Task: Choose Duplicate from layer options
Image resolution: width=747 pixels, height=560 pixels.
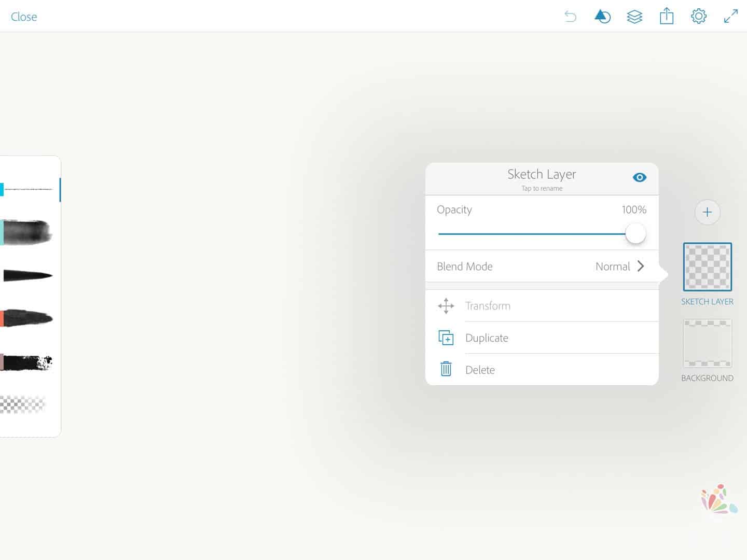Action: point(487,338)
